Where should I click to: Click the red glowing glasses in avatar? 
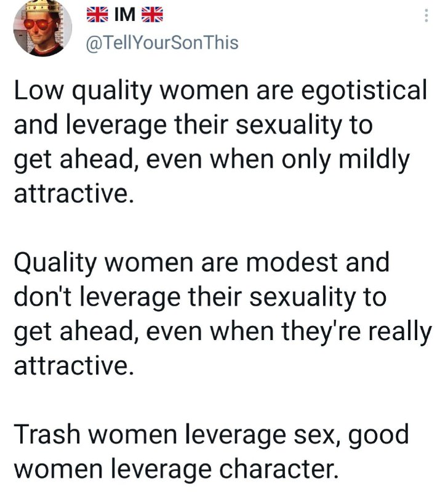(40, 25)
